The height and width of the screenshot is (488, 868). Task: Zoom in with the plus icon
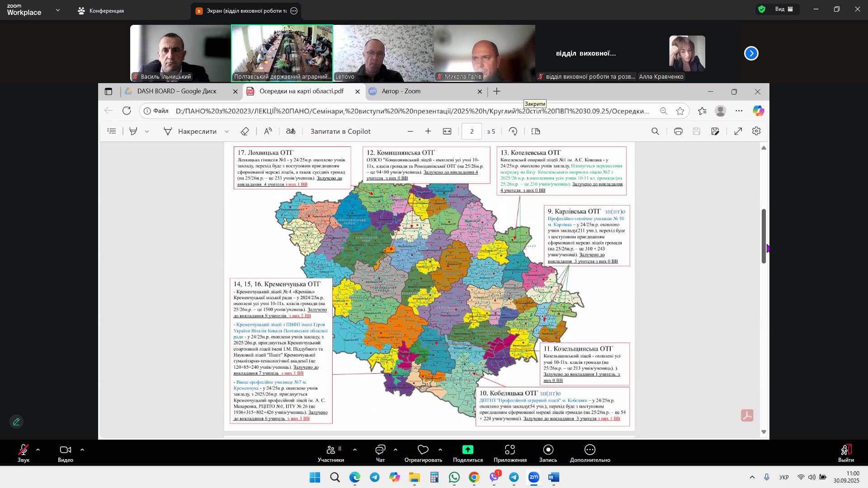tap(428, 131)
